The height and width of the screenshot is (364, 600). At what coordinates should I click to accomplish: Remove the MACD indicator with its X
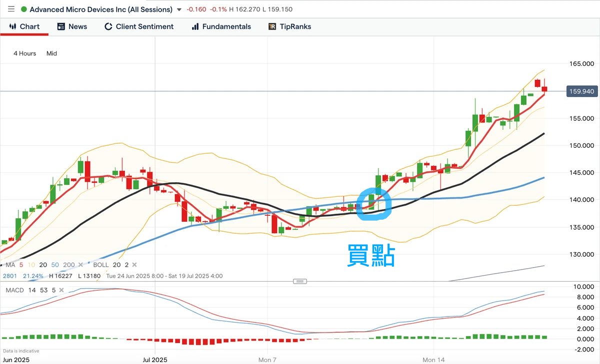(x=61, y=290)
